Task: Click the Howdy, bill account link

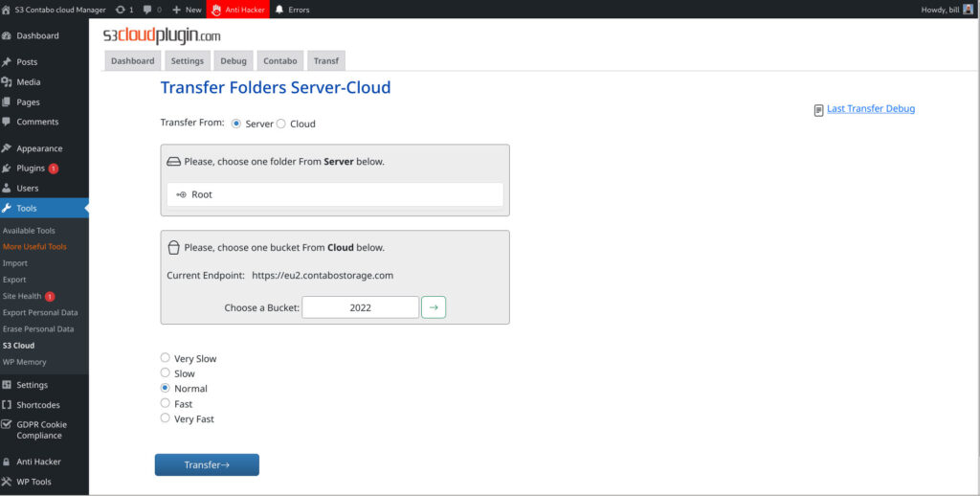Action: pos(940,10)
